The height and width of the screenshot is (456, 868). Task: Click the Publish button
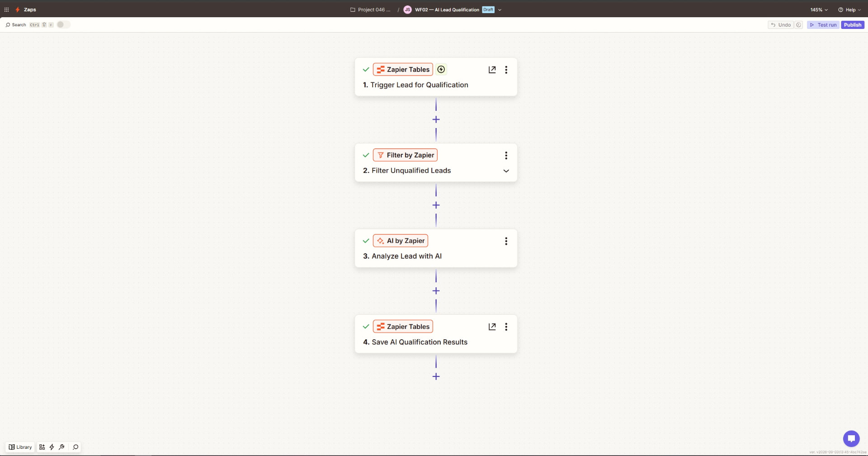tap(853, 25)
